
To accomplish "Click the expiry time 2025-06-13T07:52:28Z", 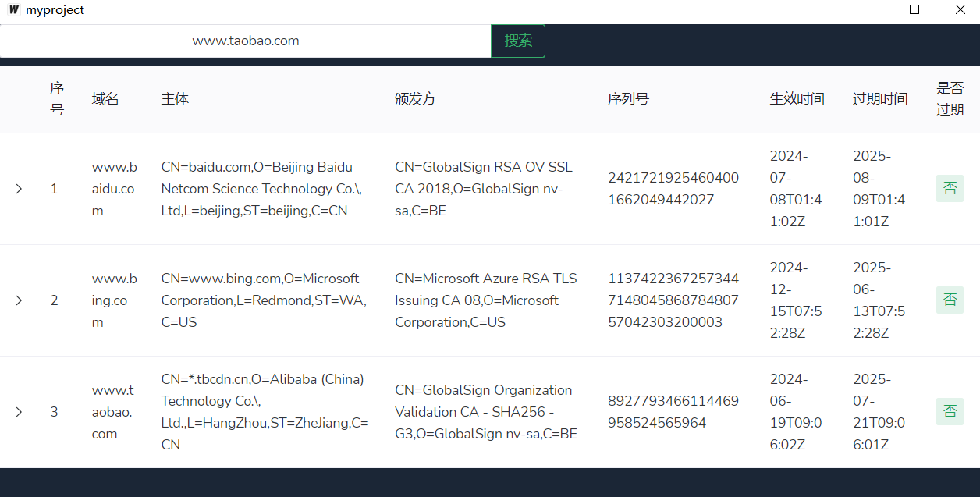I will [x=879, y=300].
